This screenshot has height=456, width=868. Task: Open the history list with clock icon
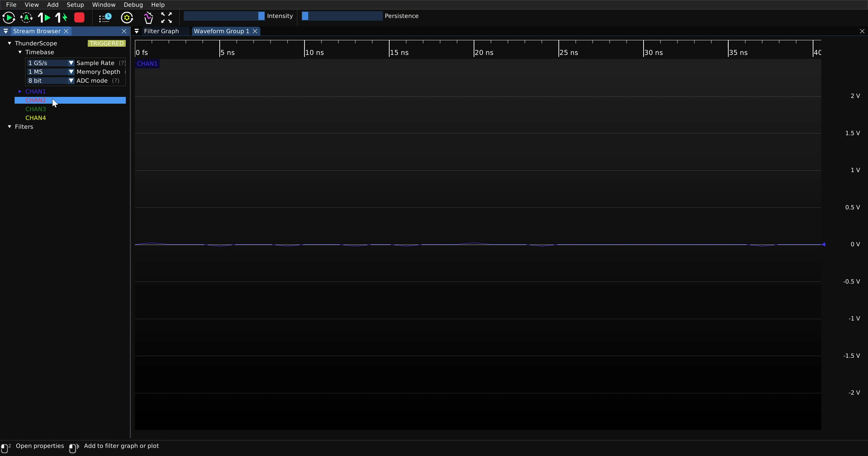pyautogui.click(x=105, y=18)
